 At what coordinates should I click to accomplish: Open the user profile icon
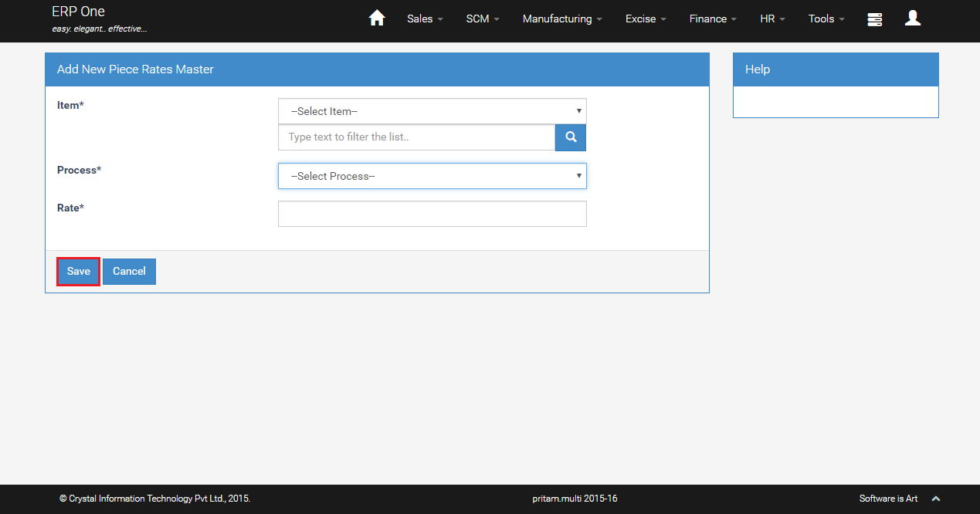pos(912,19)
